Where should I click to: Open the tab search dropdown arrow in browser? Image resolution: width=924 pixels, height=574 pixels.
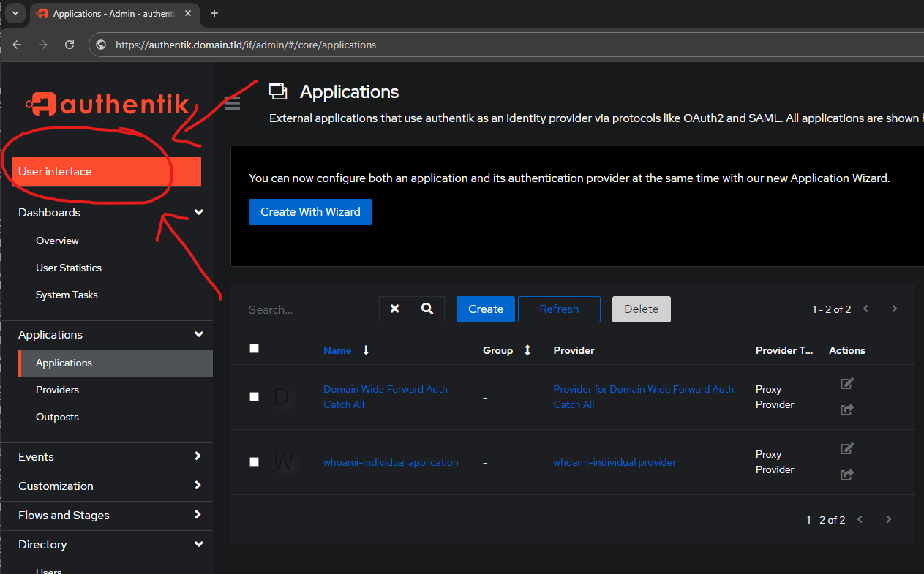(15, 13)
